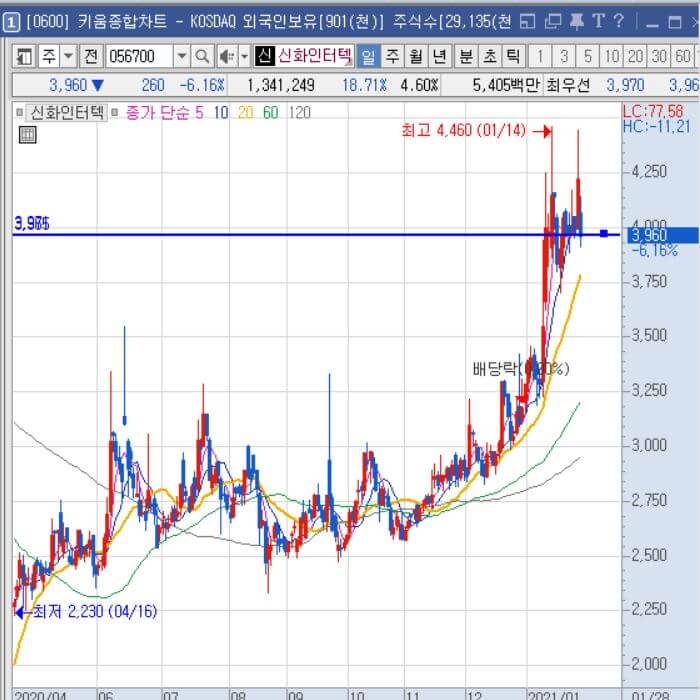Screen dimensions: 700x700
Task: Click 18.71% value in quote bar
Action: [x=364, y=85]
